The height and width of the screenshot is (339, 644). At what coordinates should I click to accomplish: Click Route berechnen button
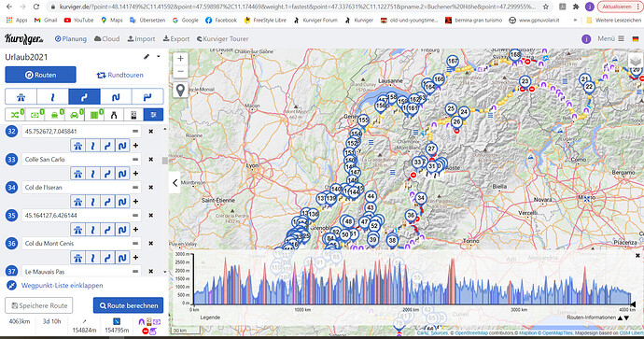click(128, 305)
